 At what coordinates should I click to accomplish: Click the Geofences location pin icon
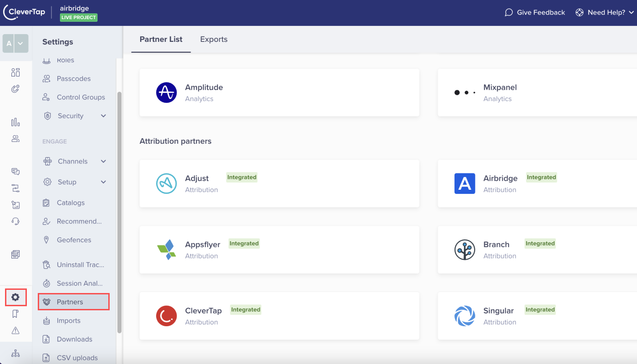click(x=46, y=240)
